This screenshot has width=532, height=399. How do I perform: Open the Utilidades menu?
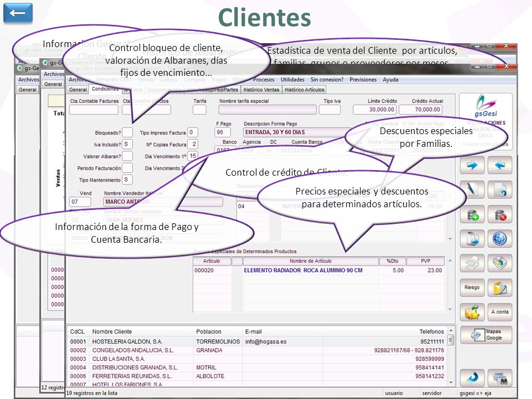click(x=293, y=80)
